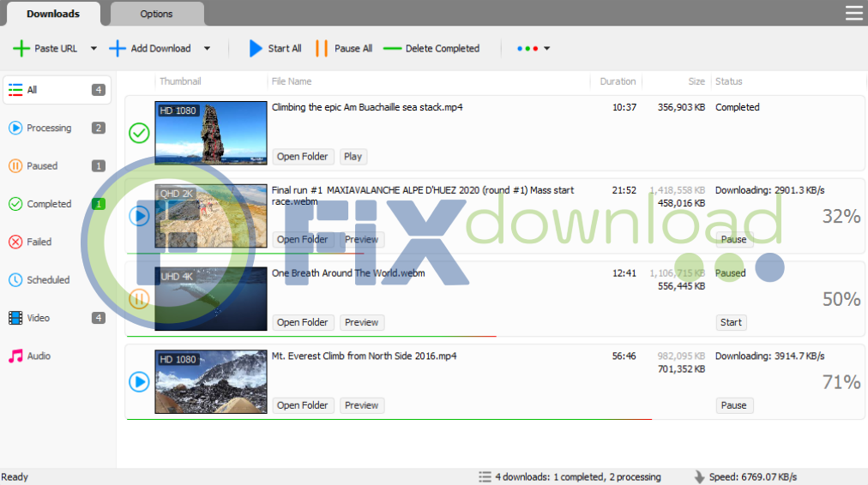868x485 pixels.
Task: Click the Delete Completed green line icon
Action: (392, 49)
